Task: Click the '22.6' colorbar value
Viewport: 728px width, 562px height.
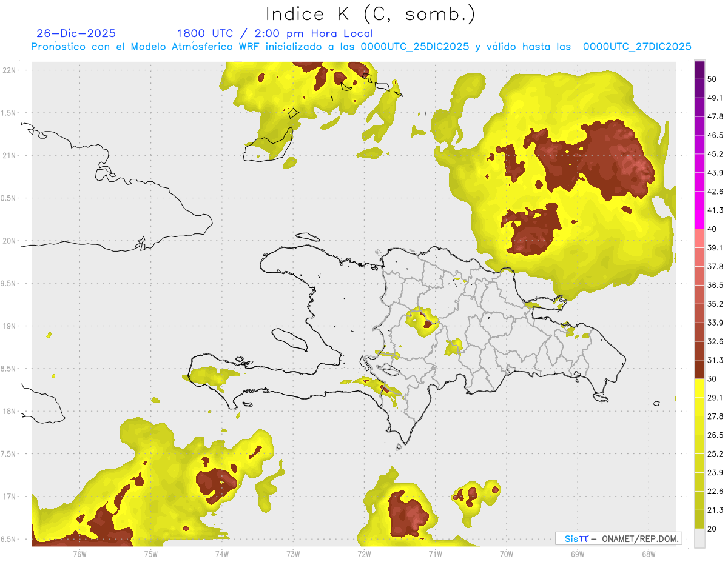Action: coord(715,492)
